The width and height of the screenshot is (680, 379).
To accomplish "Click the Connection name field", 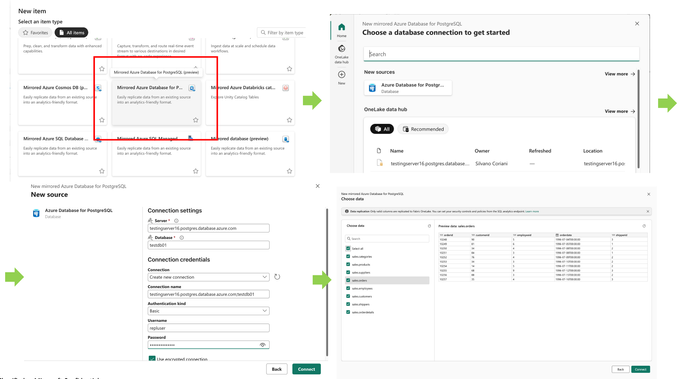I will pos(208,294).
